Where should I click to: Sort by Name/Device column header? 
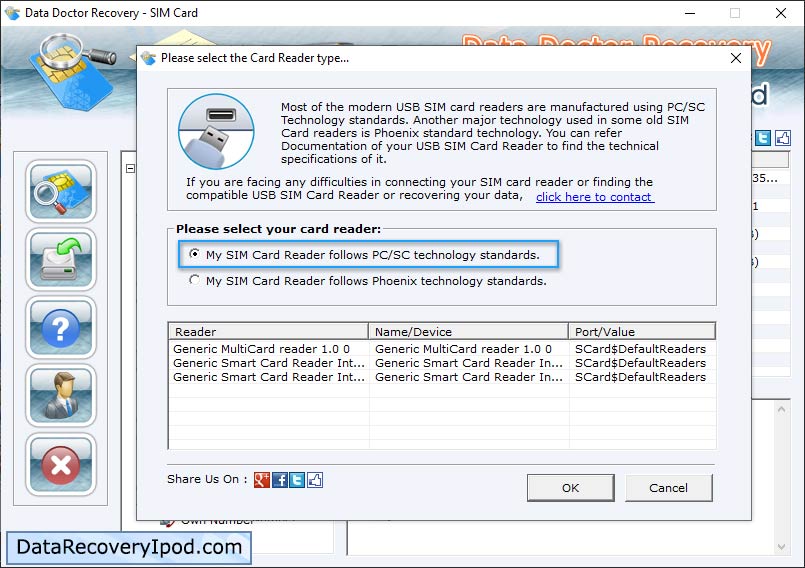(x=468, y=331)
